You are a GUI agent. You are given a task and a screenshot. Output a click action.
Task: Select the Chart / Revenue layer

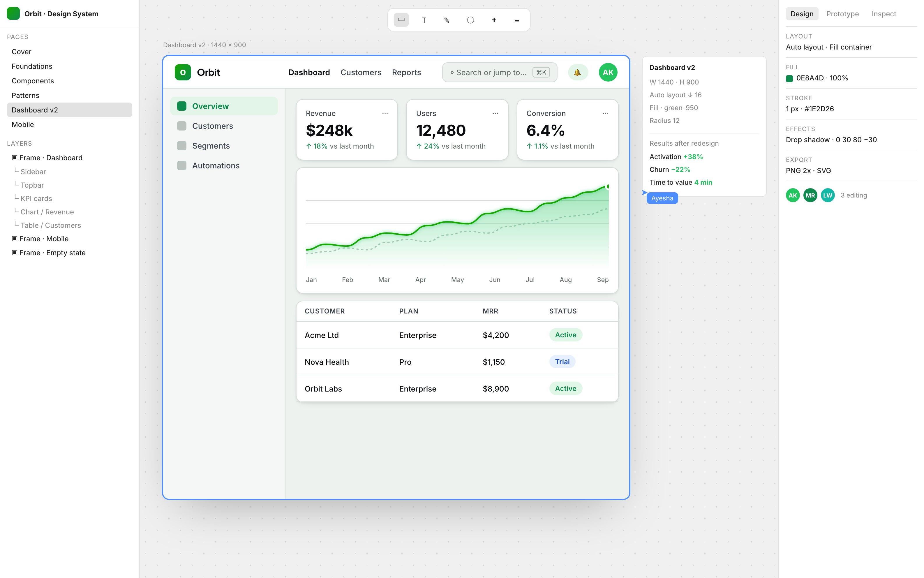pos(47,212)
